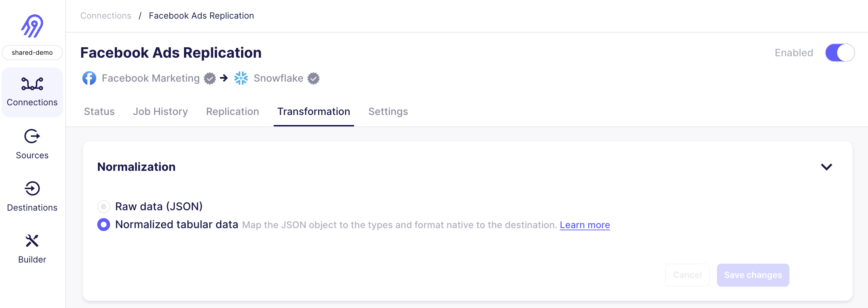Click the Snowflake destination icon
The width and height of the screenshot is (868, 308).
click(x=241, y=78)
